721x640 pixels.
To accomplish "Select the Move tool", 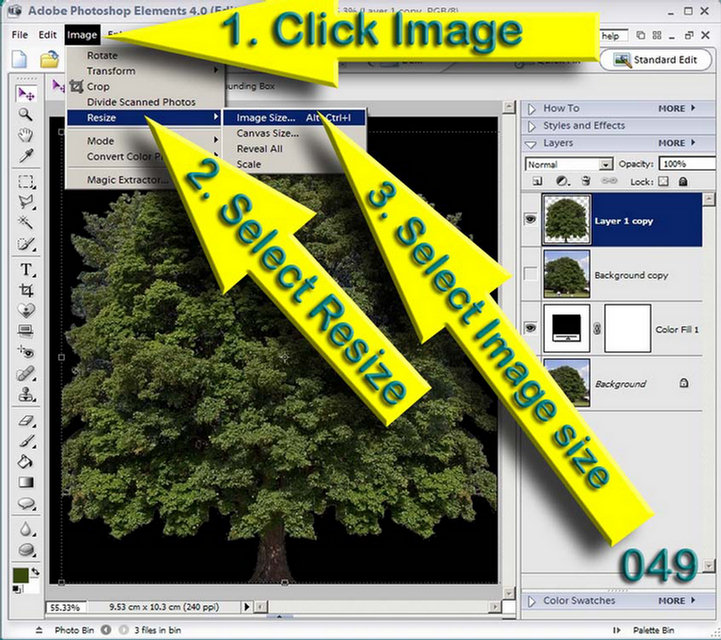I will tap(26, 93).
